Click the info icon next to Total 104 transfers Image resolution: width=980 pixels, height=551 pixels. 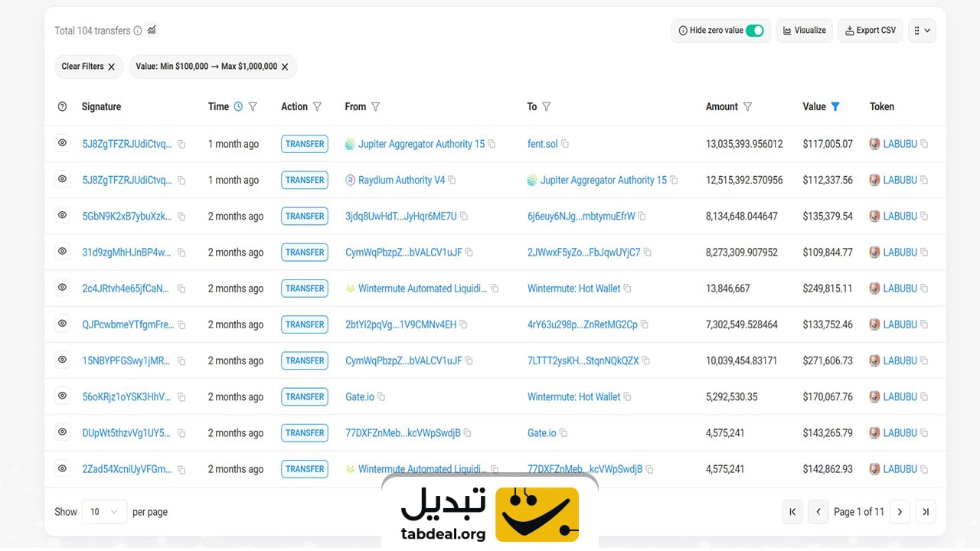click(138, 31)
